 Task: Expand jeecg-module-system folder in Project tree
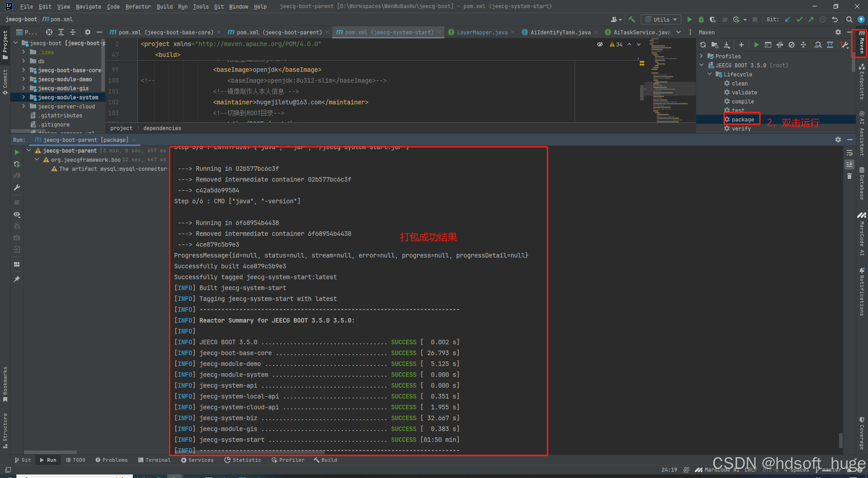[x=24, y=97]
